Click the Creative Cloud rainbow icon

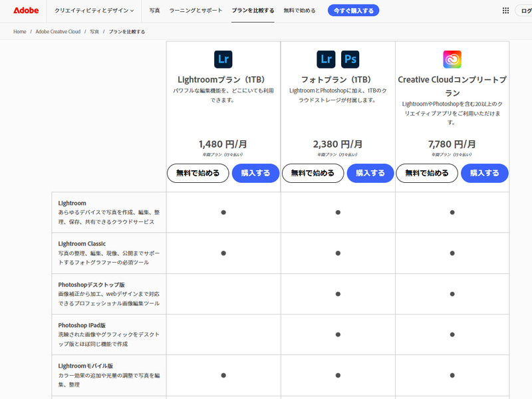coord(452,59)
